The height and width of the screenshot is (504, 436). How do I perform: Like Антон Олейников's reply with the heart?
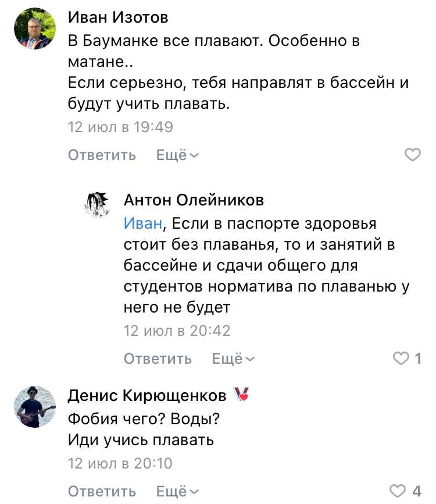click(x=401, y=359)
